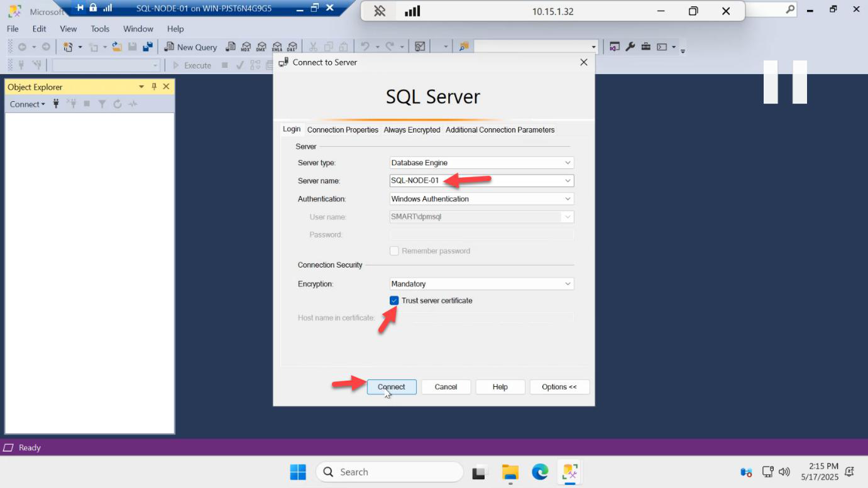This screenshot has width=868, height=488.
Task: Expand the Find combo box dropdown arrow
Action: (x=594, y=47)
